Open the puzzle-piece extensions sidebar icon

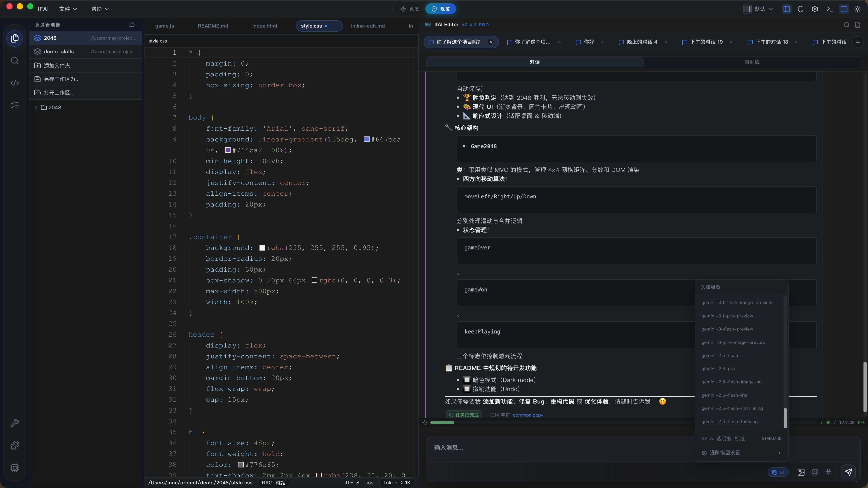pyautogui.click(x=14, y=445)
